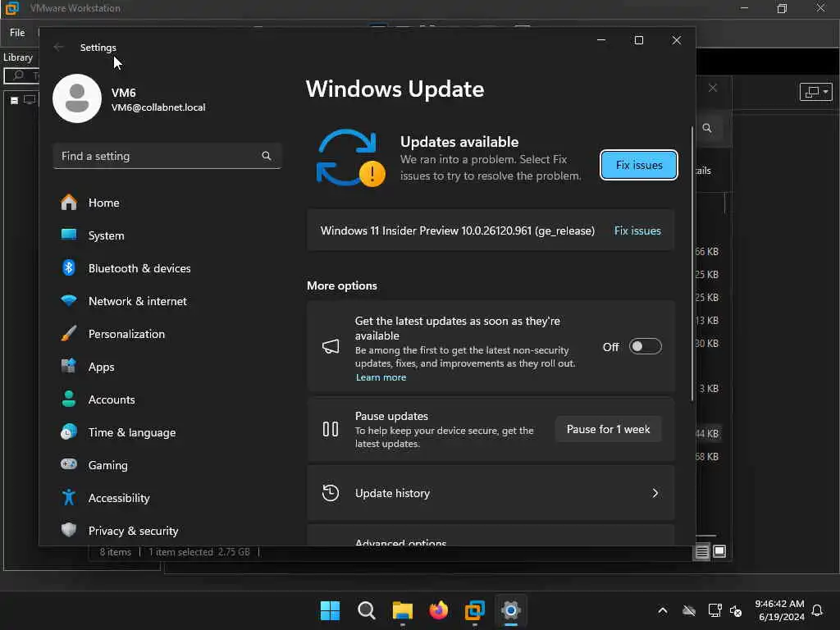
Task: Open Advanced options row
Action: tap(491, 536)
